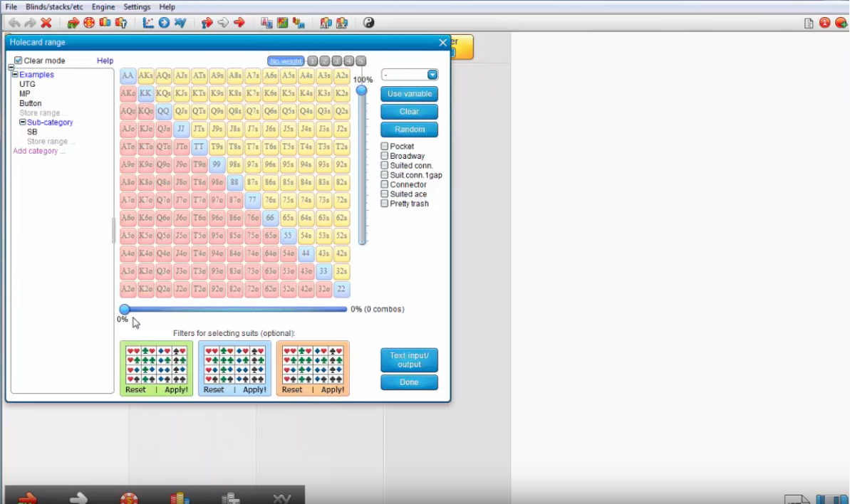Image resolution: width=850 pixels, height=504 pixels.
Task: Toggle the Clear mode checkbox
Action: pos(19,61)
